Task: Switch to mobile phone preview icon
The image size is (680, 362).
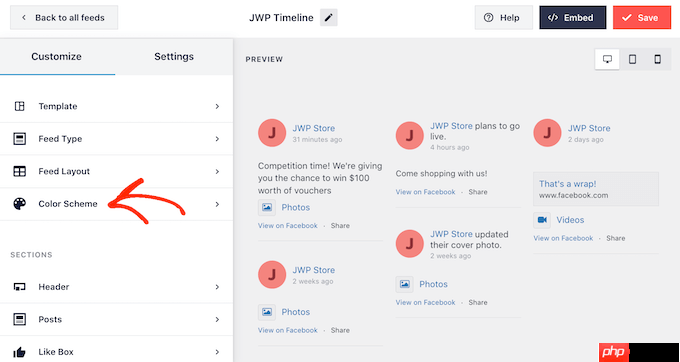Action: [657, 59]
